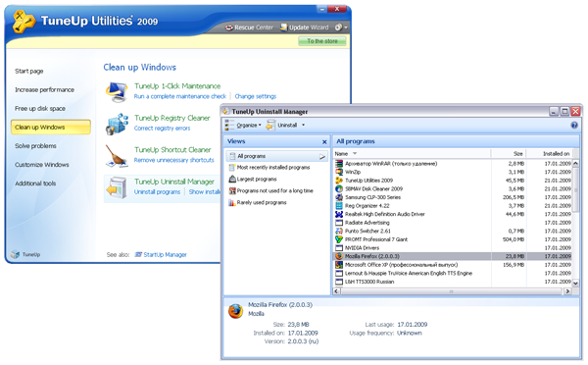588x365 pixels.
Task: Go to Start page
Action: 28,71
